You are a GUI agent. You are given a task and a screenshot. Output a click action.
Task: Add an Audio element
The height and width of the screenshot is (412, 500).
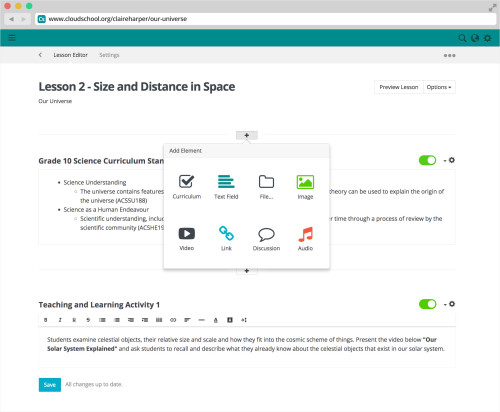pyautogui.click(x=305, y=239)
